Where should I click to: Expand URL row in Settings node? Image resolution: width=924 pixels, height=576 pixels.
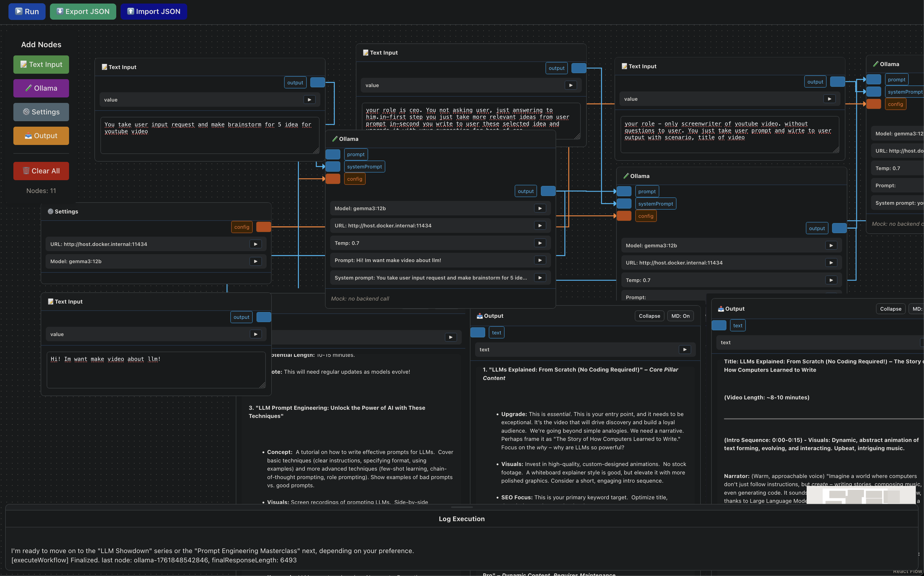pos(255,244)
